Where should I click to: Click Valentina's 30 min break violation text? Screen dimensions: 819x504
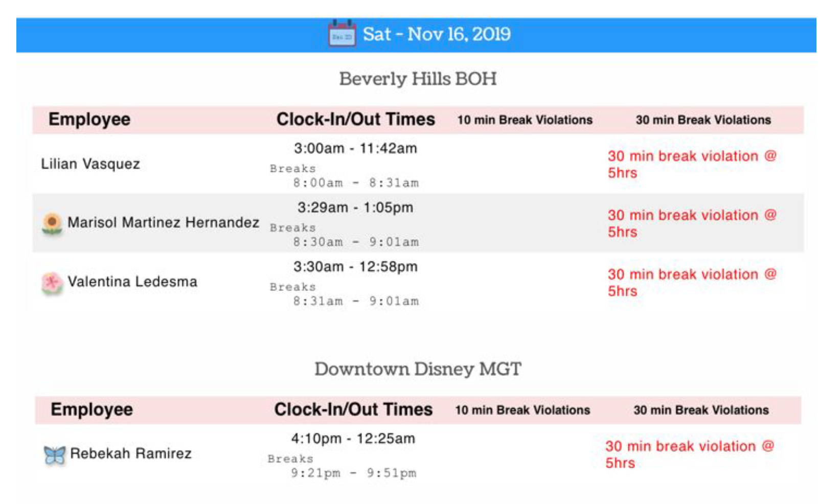point(692,283)
